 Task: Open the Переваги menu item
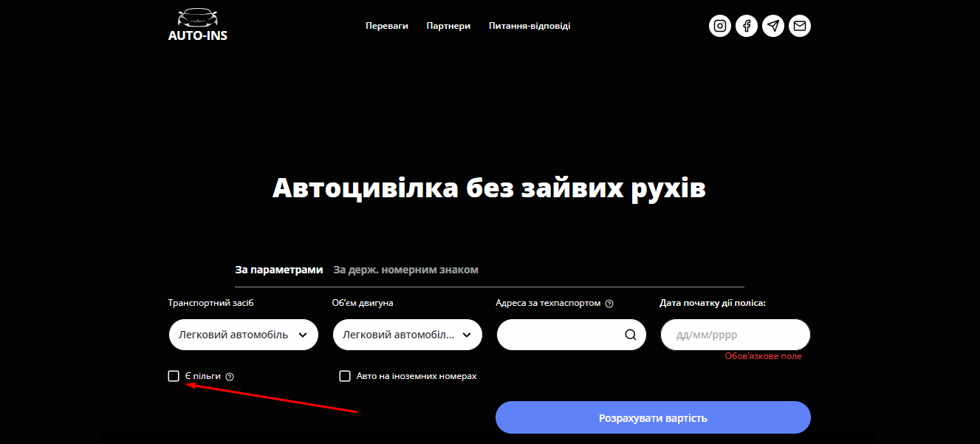coord(387,26)
